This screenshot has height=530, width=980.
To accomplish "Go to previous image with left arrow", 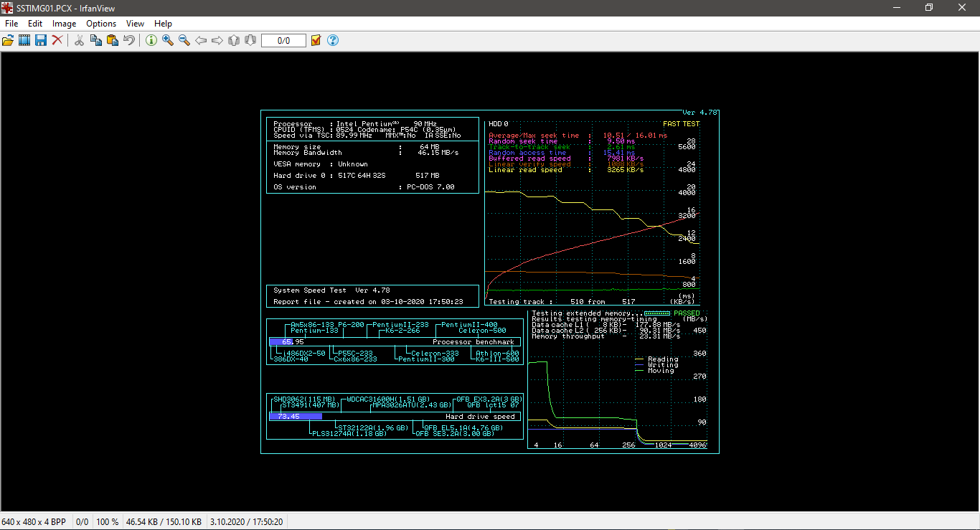I will tap(201, 41).
